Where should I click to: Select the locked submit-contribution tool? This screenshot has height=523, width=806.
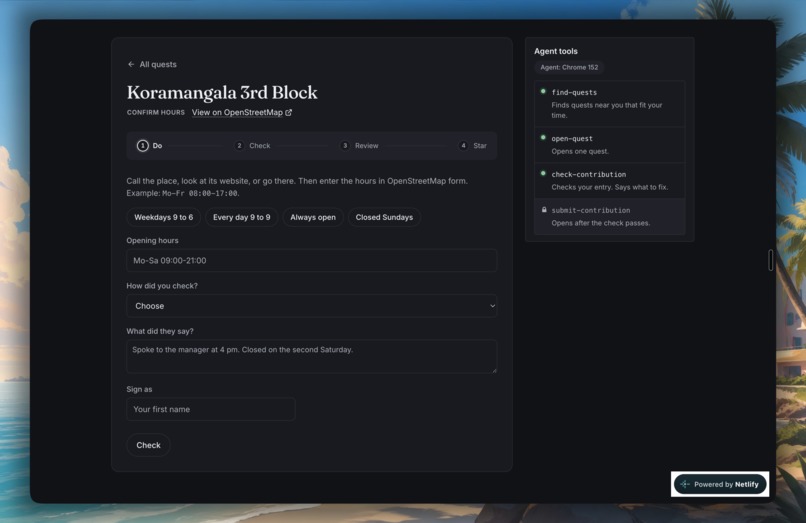[610, 217]
